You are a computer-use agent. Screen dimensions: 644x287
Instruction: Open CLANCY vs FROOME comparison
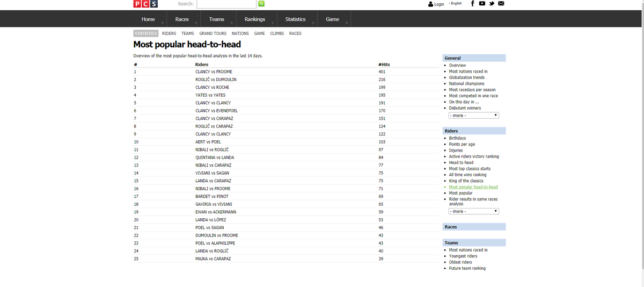(x=214, y=71)
